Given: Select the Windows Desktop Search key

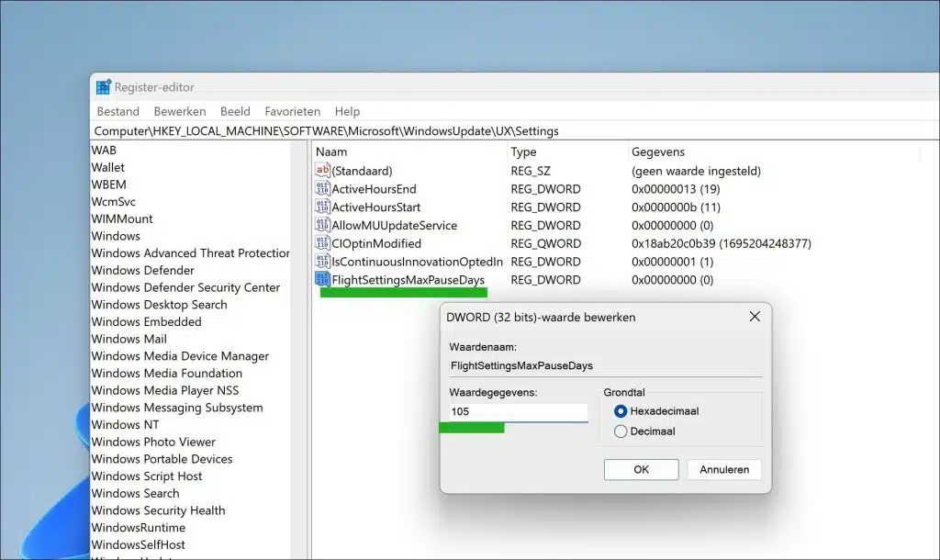Looking at the screenshot, I should click(160, 305).
